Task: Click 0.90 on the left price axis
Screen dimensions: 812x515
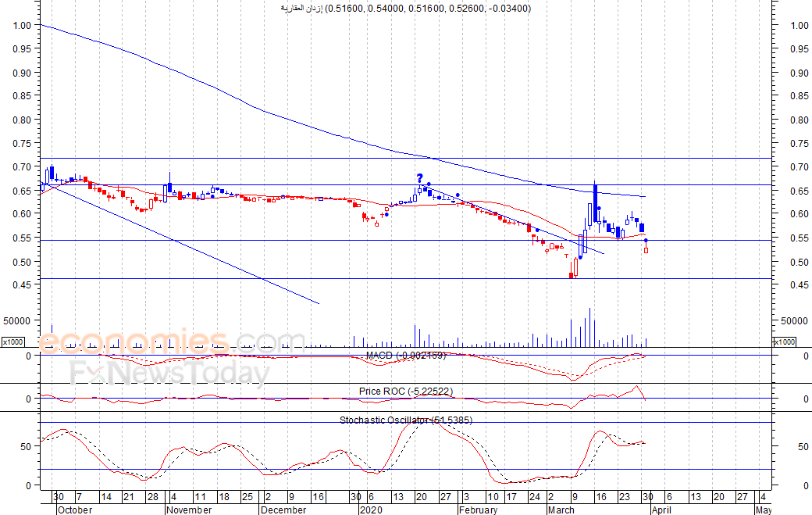Action: point(23,73)
